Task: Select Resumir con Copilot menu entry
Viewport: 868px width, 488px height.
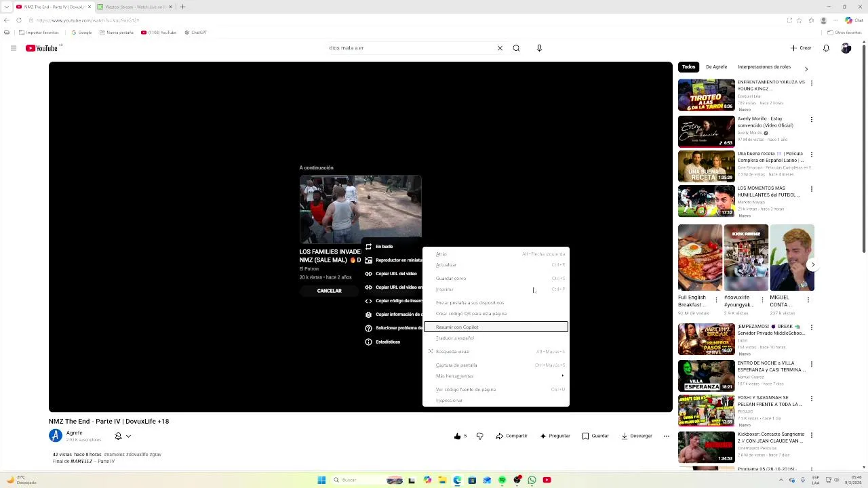Action: click(x=496, y=327)
